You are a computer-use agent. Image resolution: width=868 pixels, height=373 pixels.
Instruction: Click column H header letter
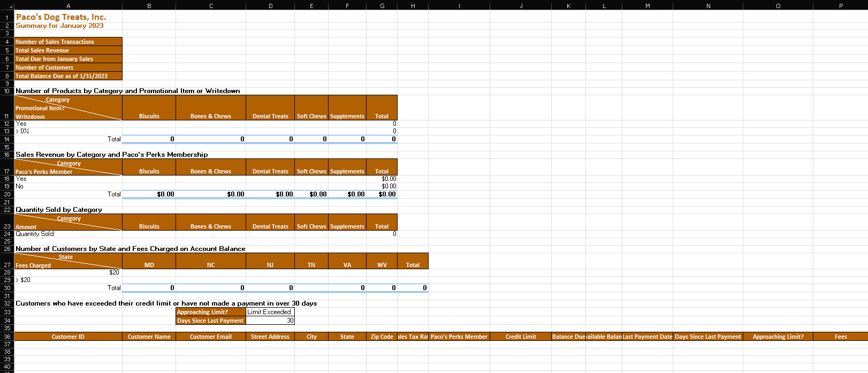(413, 6)
